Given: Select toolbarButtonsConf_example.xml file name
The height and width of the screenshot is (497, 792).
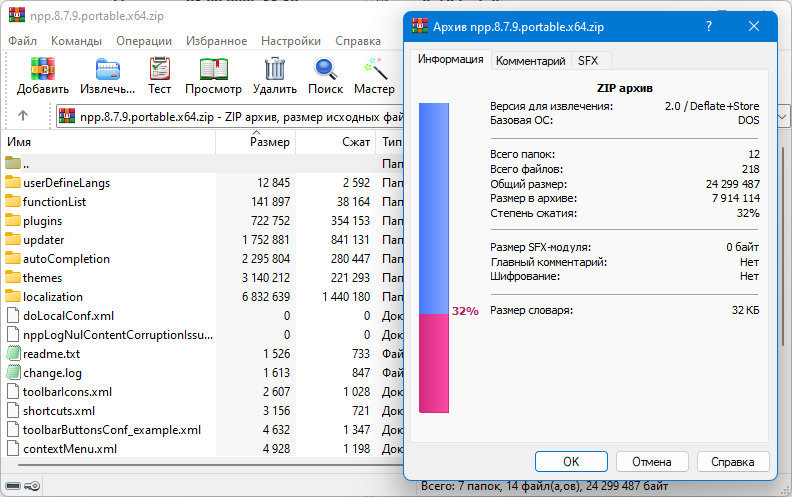Looking at the screenshot, I should pyautogui.click(x=112, y=430).
